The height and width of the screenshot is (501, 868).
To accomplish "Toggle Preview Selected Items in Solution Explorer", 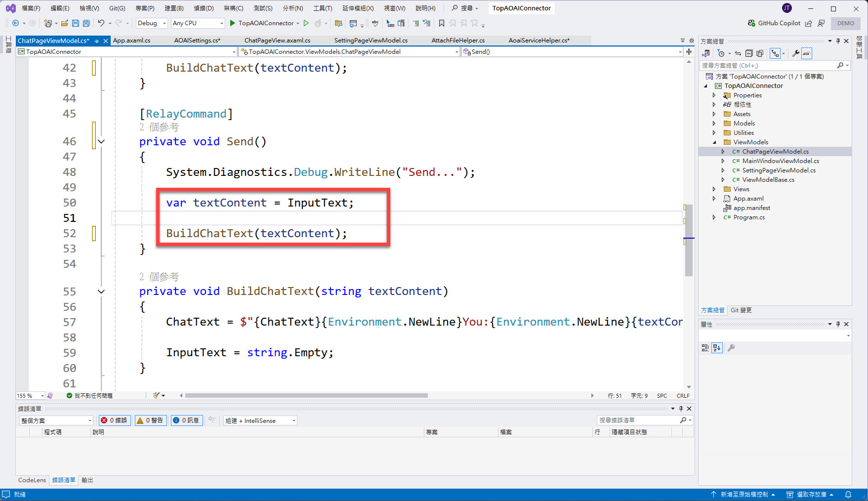I will [807, 53].
